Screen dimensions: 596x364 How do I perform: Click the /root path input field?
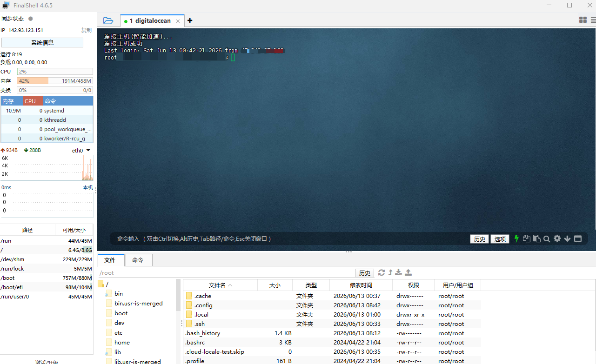(x=226, y=273)
